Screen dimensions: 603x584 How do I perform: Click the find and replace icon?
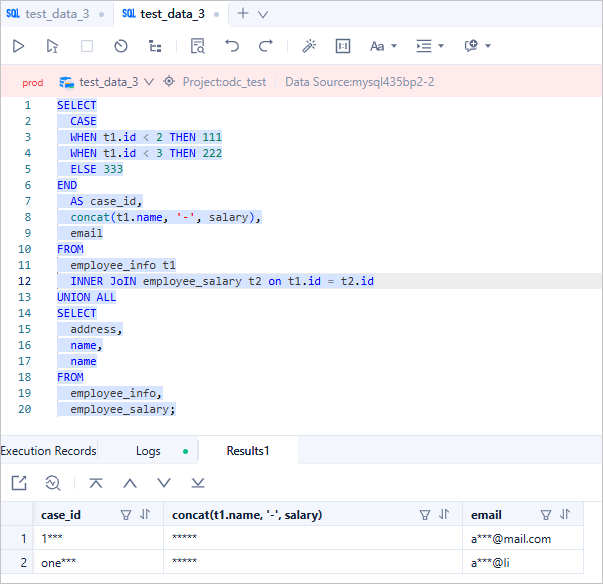[198, 46]
